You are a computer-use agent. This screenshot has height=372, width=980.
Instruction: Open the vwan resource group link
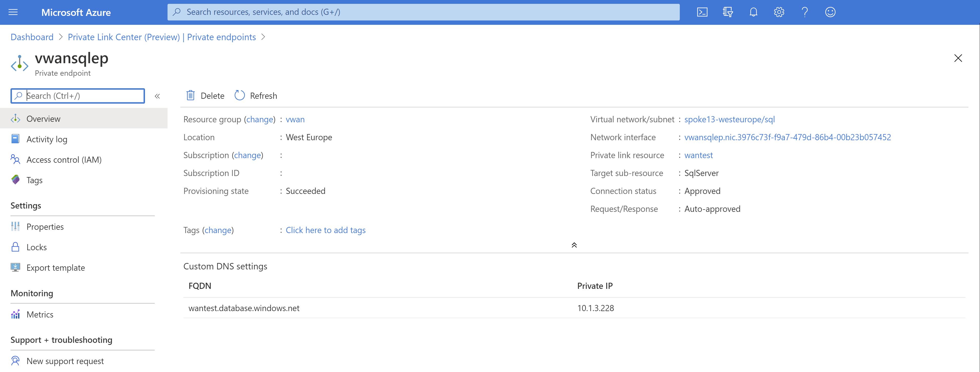[295, 119]
